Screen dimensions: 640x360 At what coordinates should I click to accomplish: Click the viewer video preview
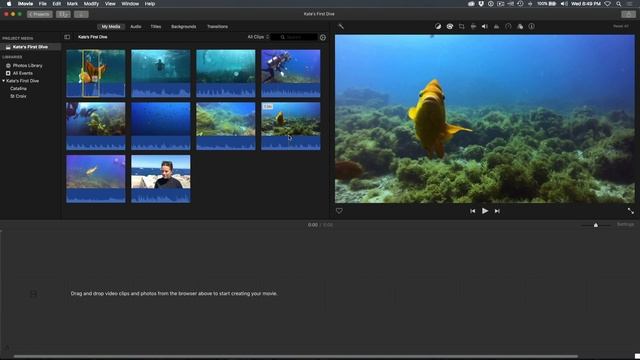coord(485,119)
